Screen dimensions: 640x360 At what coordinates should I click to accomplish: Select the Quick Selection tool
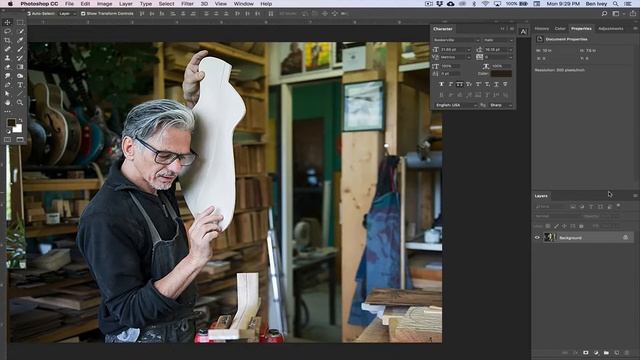pyautogui.click(x=20, y=31)
